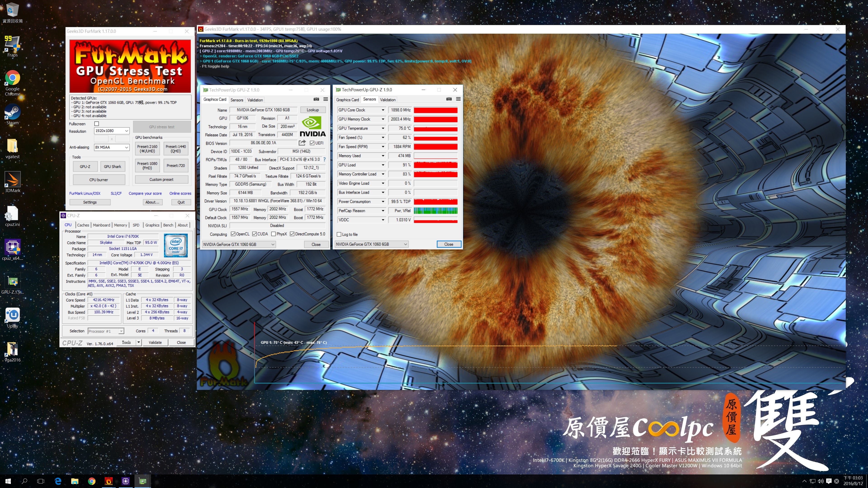Click the CPU burner button in FurMark
The height and width of the screenshot is (488, 868).
click(99, 180)
